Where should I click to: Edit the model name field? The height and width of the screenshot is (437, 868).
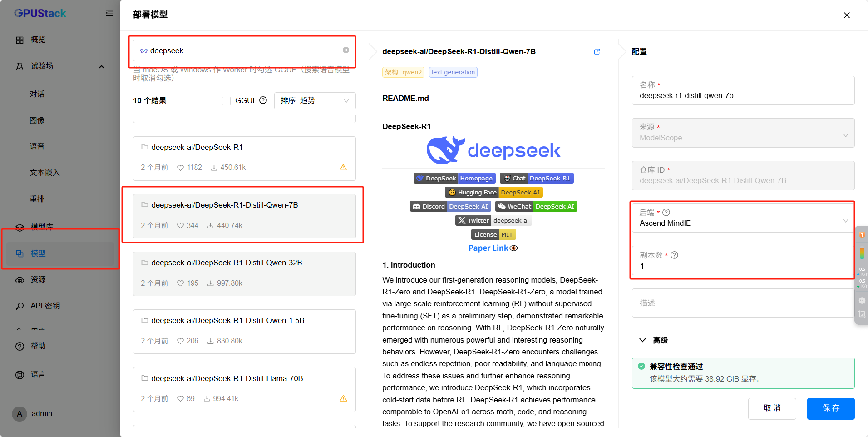click(743, 90)
